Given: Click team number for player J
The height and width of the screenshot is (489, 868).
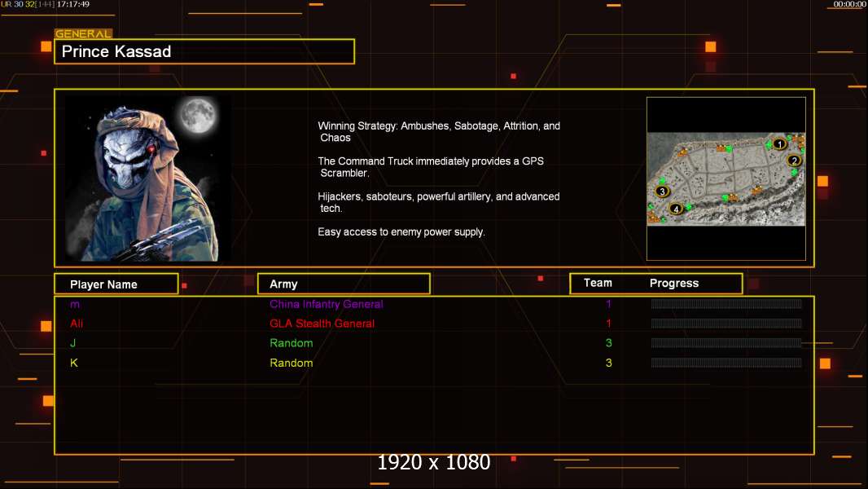Looking at the screenshot, I should click(608, 343).
